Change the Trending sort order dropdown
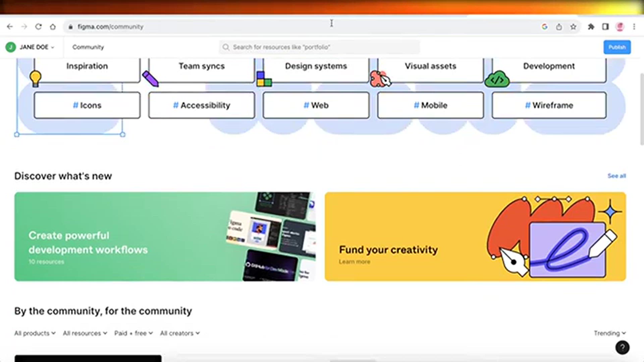The width and height of the screenshot is (644, 362). [609, 333]
